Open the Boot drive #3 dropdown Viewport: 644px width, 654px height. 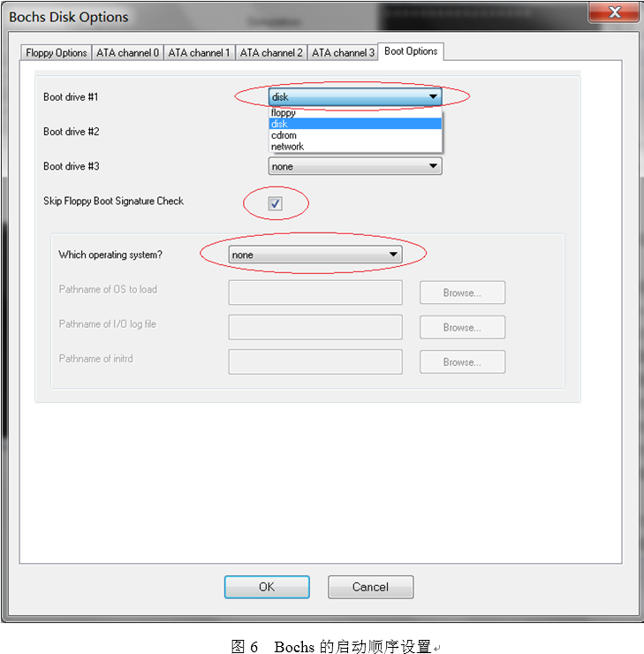355,166
